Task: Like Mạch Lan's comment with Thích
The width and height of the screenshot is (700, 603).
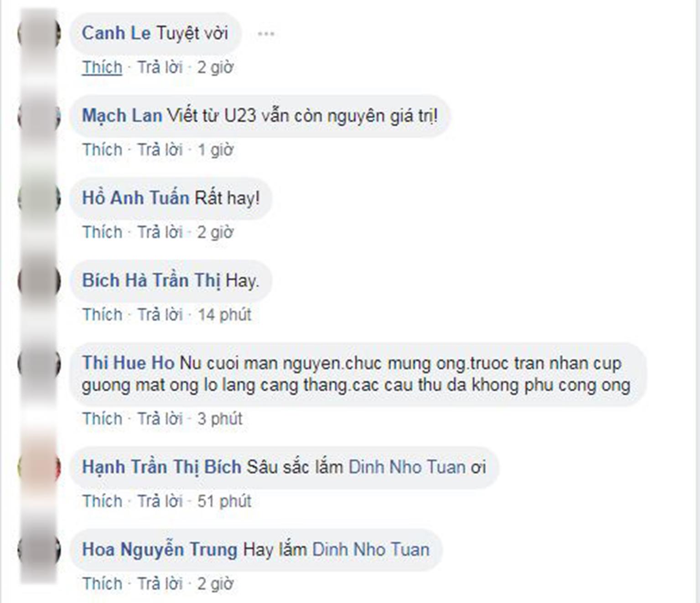Action: (102, 150)
